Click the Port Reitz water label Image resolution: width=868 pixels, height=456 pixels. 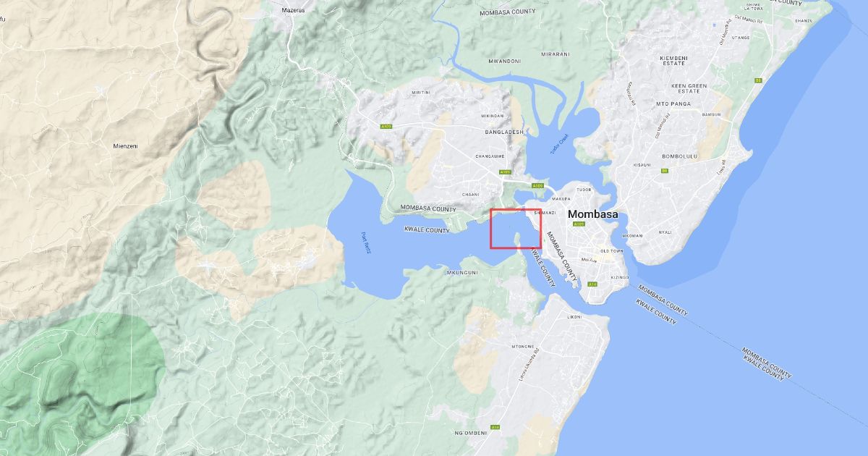[x=365, y=243]
